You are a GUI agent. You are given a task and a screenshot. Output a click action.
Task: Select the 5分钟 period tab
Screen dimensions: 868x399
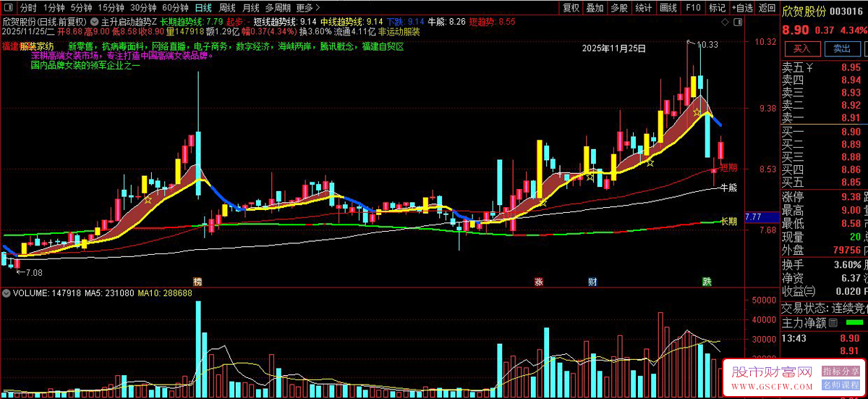coord(82,8)
